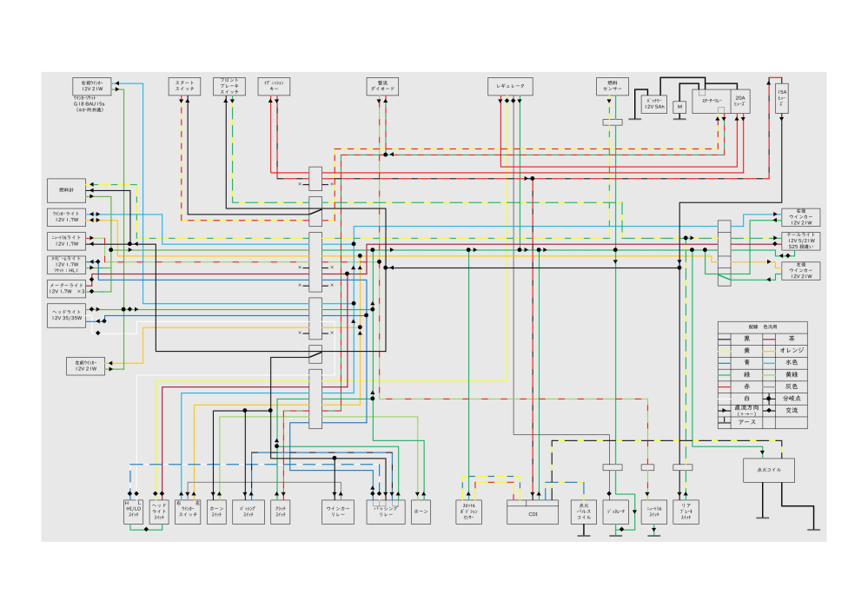Click the 燃料センサー box
The width and height of the screenshot is (868, 614).
613,86
